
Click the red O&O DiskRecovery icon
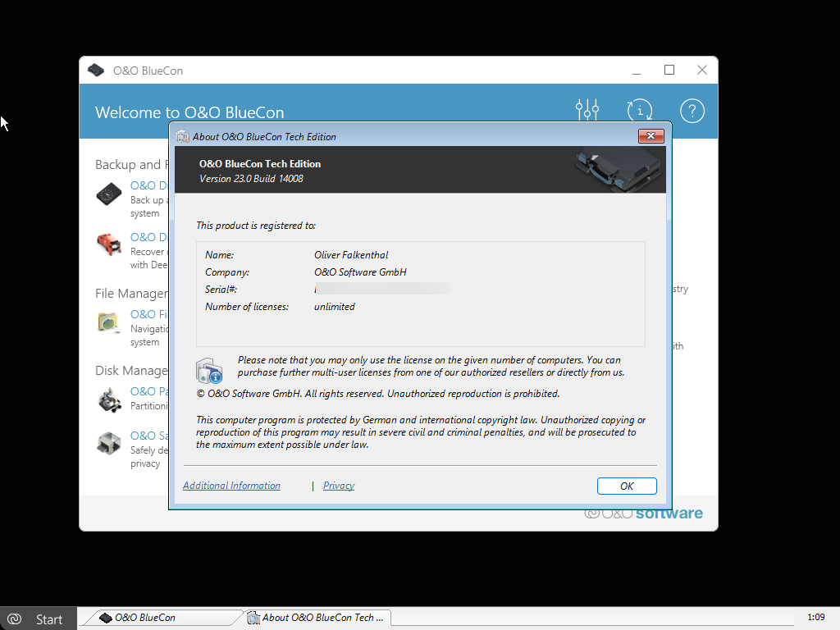click(x=109, y=244)
